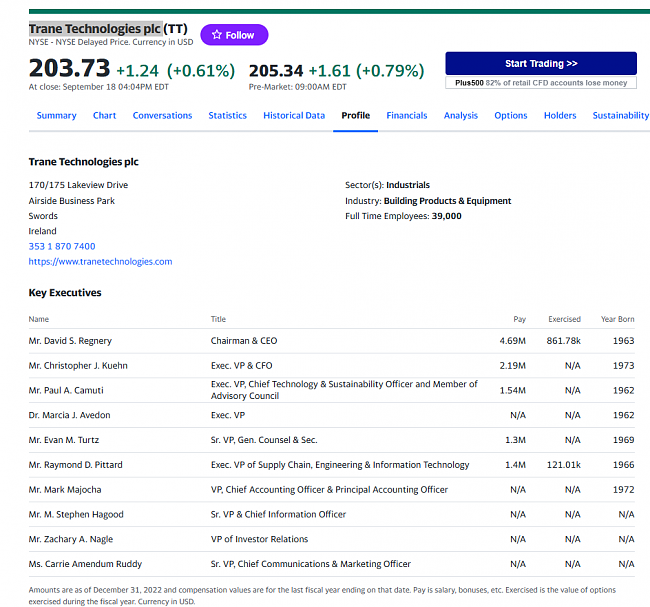Click the 203.73 closing price
Screen dimensions: 650x607
pos(69,68)
